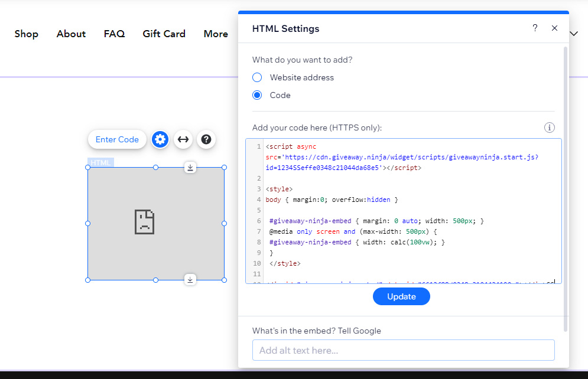Viewport: 588px width, 379px height.
Task: Open the Shop menu item
Action: click(26, 34)
